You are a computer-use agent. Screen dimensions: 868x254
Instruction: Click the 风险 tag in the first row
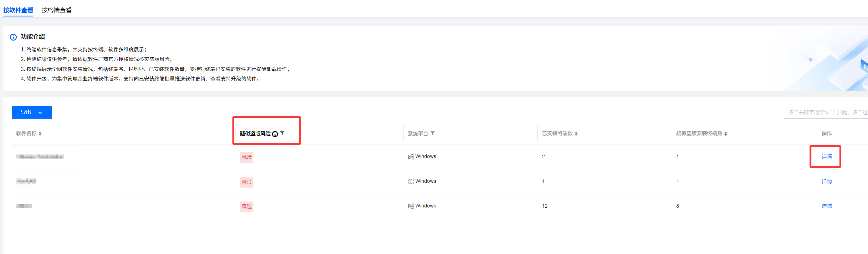246,157
